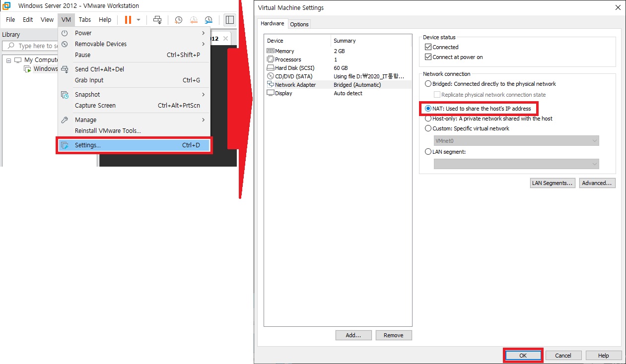The image size is (626, 364).
Task: Click the Removable Devices disc icon
Action: 65,44
